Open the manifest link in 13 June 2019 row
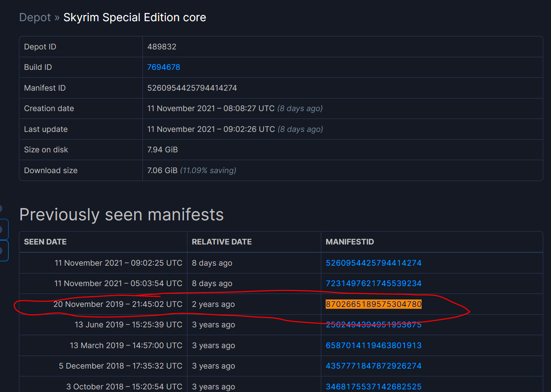 point(374,325)
